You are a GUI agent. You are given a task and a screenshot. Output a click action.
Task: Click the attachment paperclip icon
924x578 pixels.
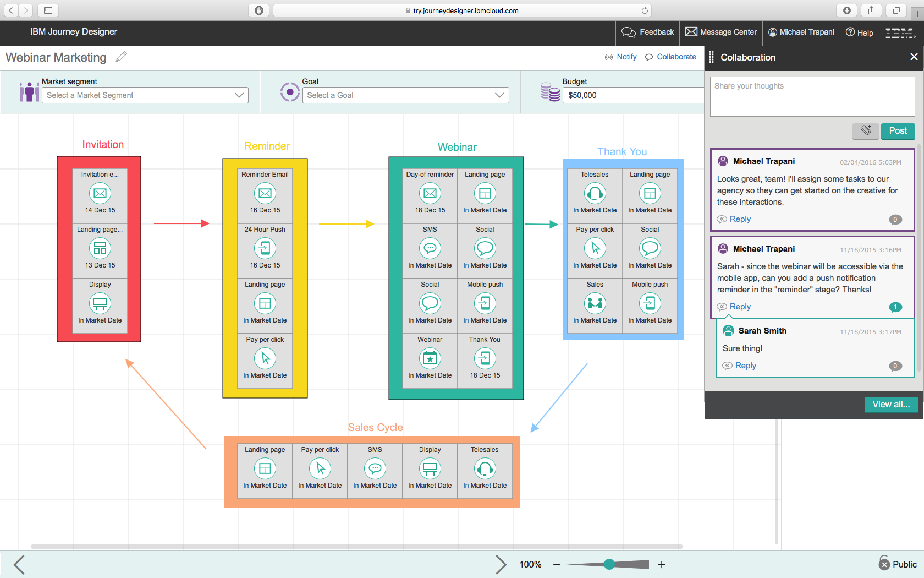pyautogui.click(x=866, y=130)
